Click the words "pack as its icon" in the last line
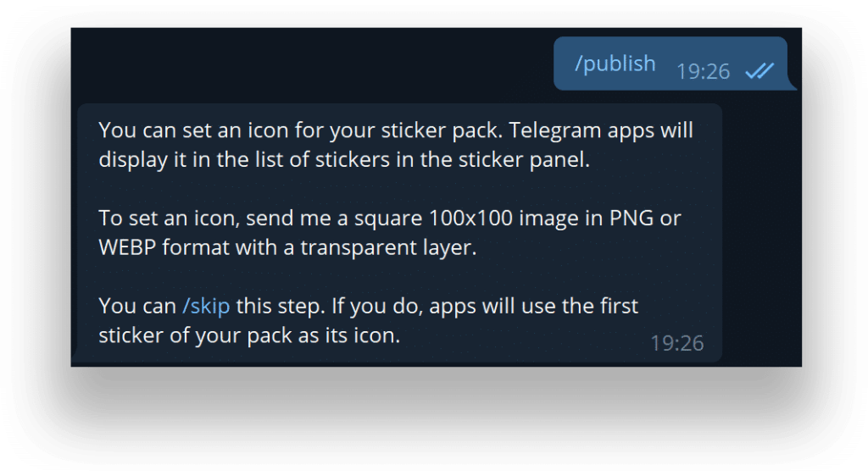 (x=325, y=335)
